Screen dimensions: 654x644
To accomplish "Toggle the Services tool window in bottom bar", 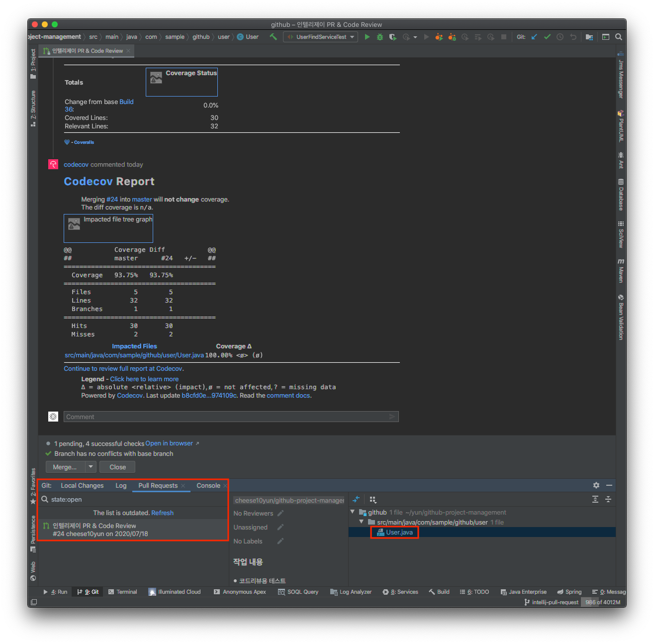I will (400, 592).
